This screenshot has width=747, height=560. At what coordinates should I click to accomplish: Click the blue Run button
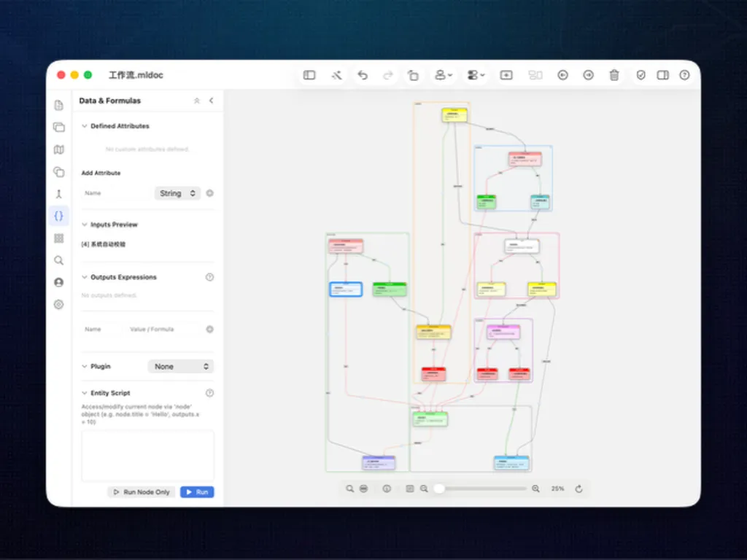tap(197, 492)
